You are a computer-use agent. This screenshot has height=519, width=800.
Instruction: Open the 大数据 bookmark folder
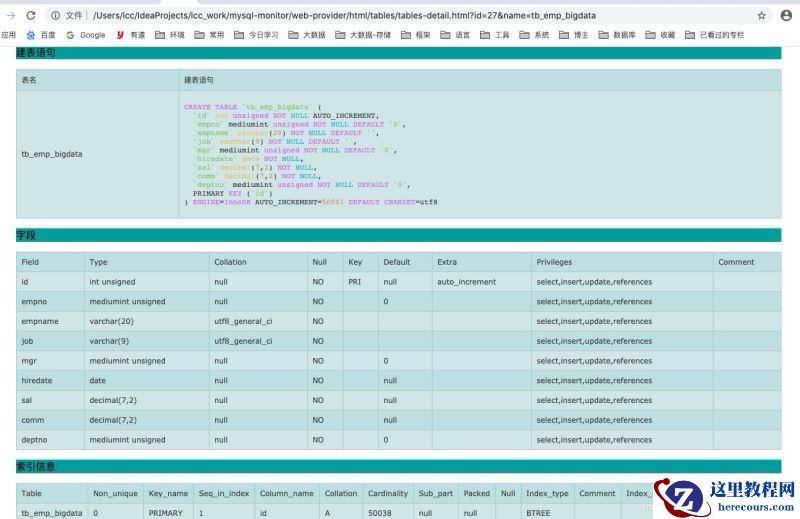coord(307,35)
